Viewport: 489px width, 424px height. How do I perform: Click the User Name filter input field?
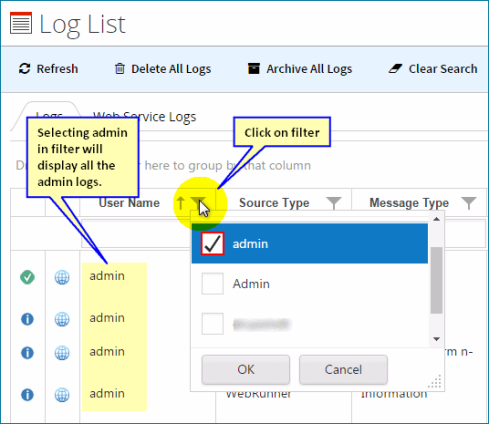135,233
